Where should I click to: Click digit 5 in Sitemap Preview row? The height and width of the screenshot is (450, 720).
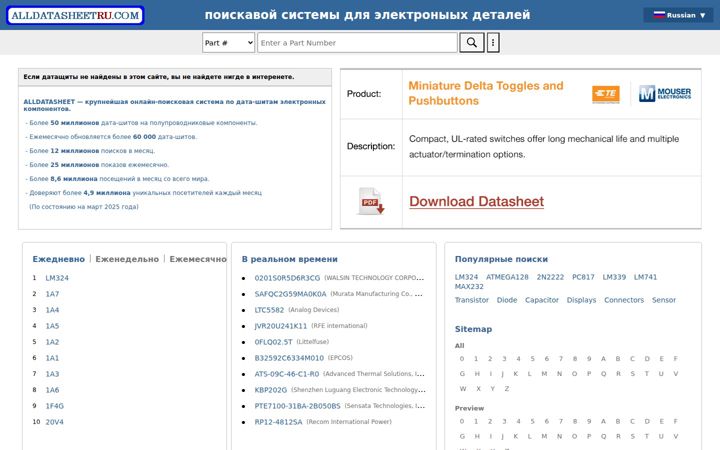click(x=533, y=422)
